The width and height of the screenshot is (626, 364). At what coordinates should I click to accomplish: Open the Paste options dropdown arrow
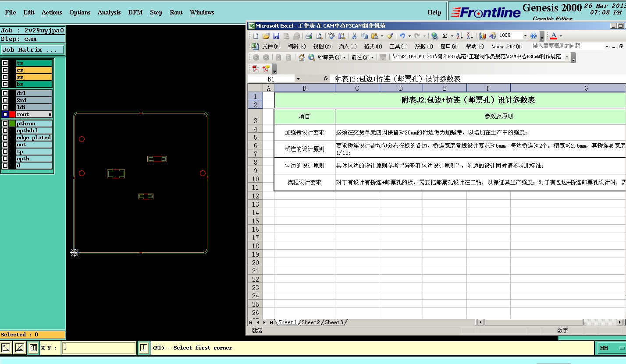coord(382,36)
